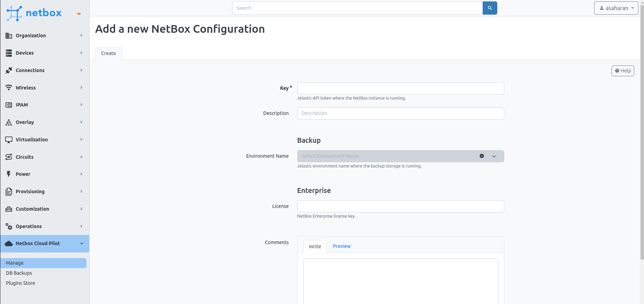The width and height of the screenshot is (644, 304).
Task: Open the Operations menu
Action: pos(45,226)
